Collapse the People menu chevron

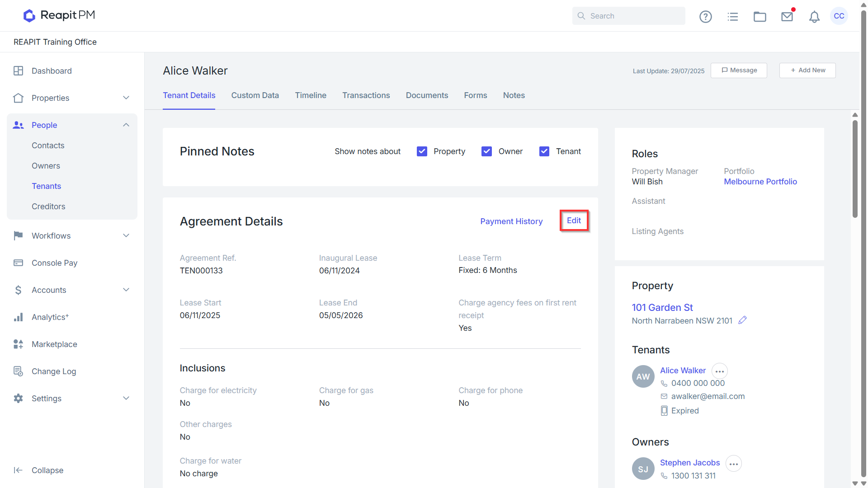[126, 125]
